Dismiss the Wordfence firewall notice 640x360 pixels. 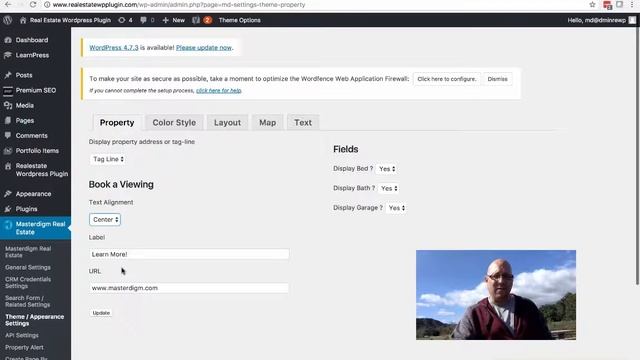497,79
